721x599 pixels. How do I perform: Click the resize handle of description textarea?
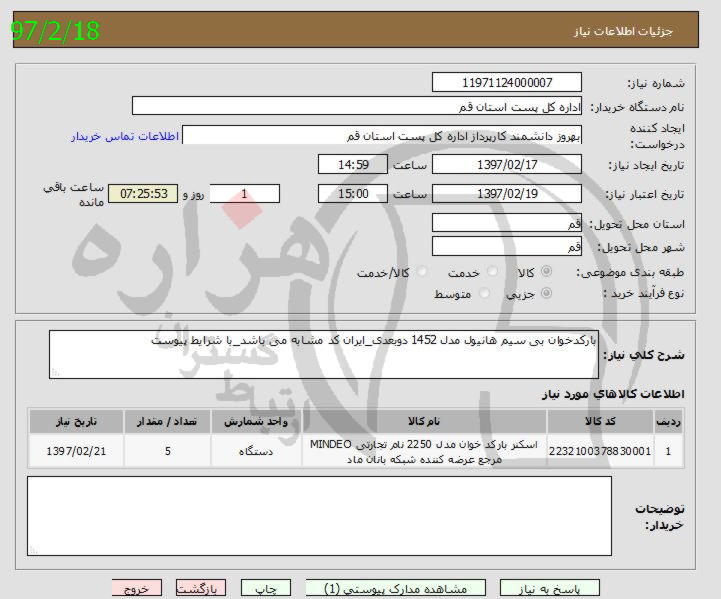[55, 373]
